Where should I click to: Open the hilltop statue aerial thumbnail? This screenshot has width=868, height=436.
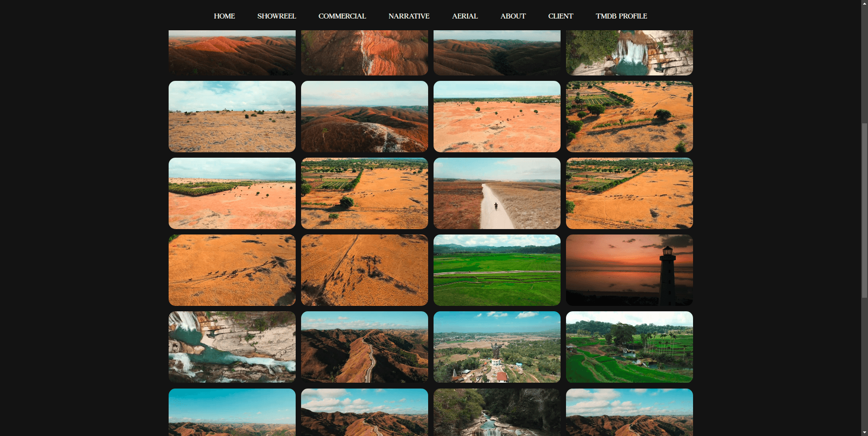tap(497, 347)
